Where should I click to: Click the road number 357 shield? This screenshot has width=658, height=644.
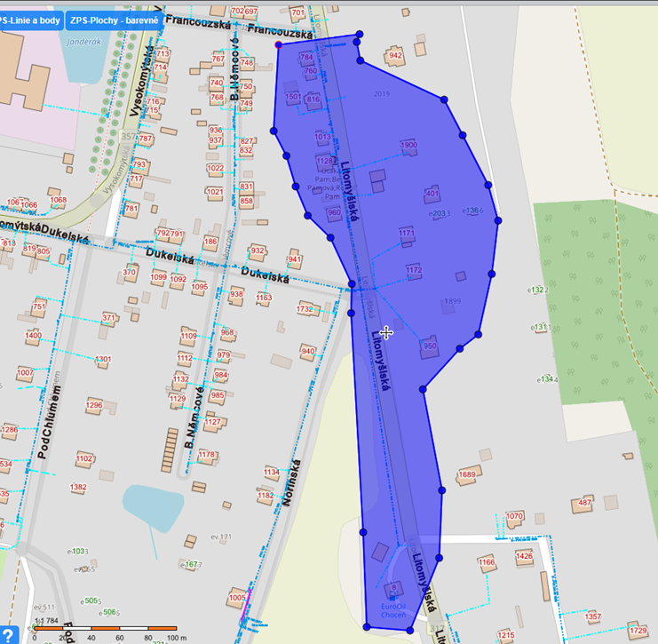129,138
